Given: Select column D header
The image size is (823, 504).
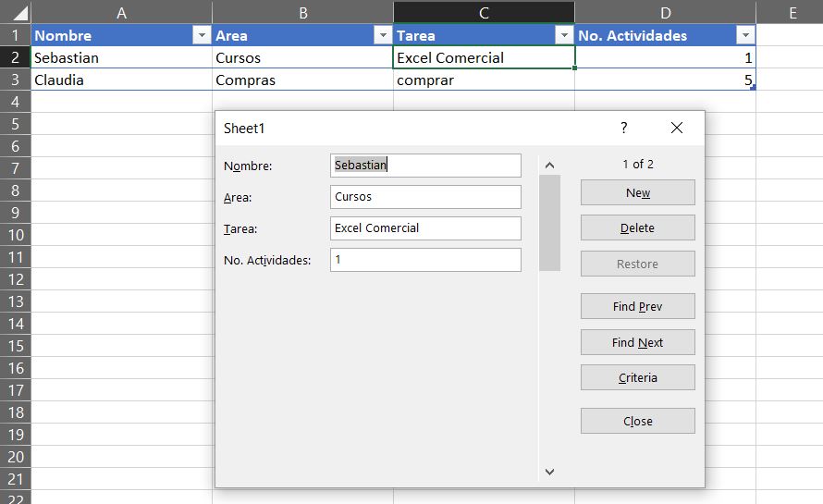Looking at the screenshot, I should click(x=665, y=13).
